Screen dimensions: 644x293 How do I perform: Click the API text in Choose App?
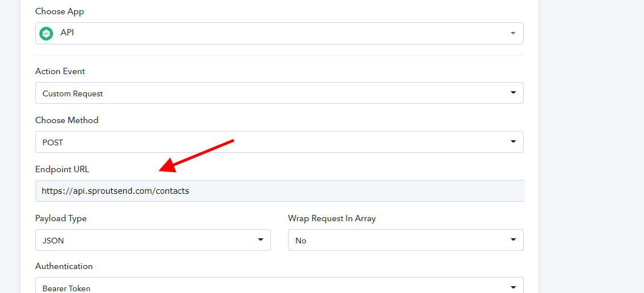tap(67, 33)
